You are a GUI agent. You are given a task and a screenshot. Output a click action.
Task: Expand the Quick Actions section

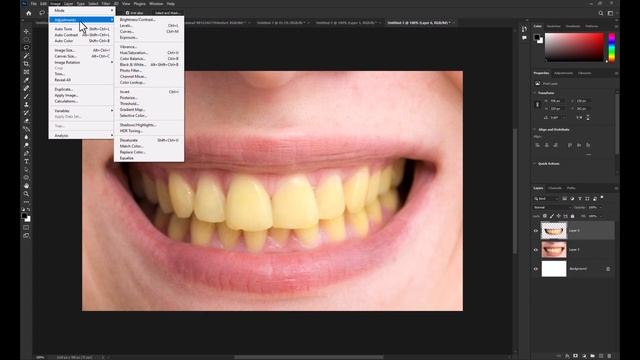[535, 164]
